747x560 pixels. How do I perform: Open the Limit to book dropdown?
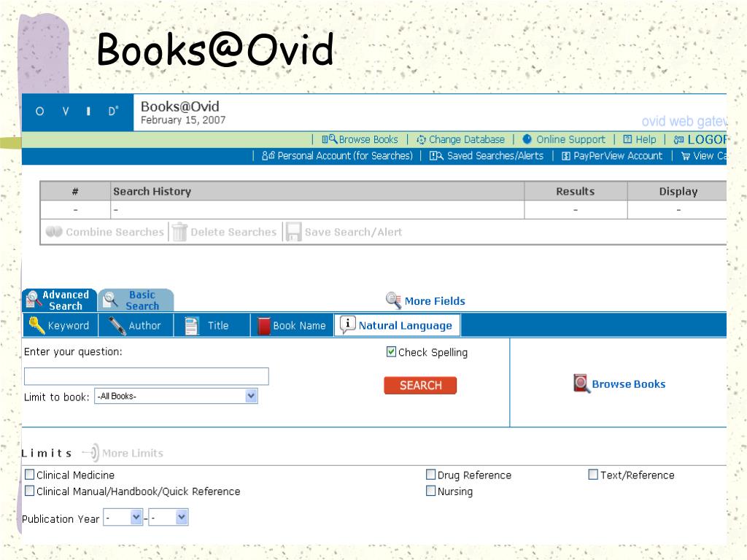(x=177, y=396)
